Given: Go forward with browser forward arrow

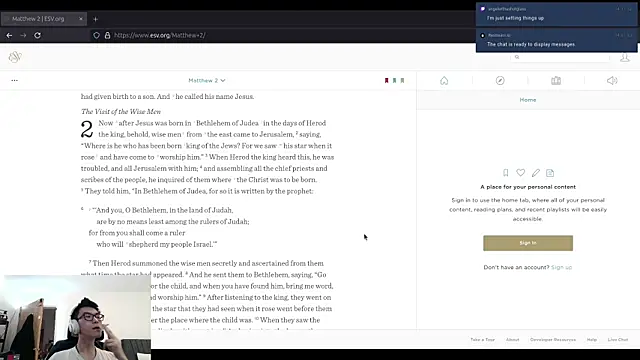Looking at the screenshot, I should pyautogui.click(x=23, y=36).
